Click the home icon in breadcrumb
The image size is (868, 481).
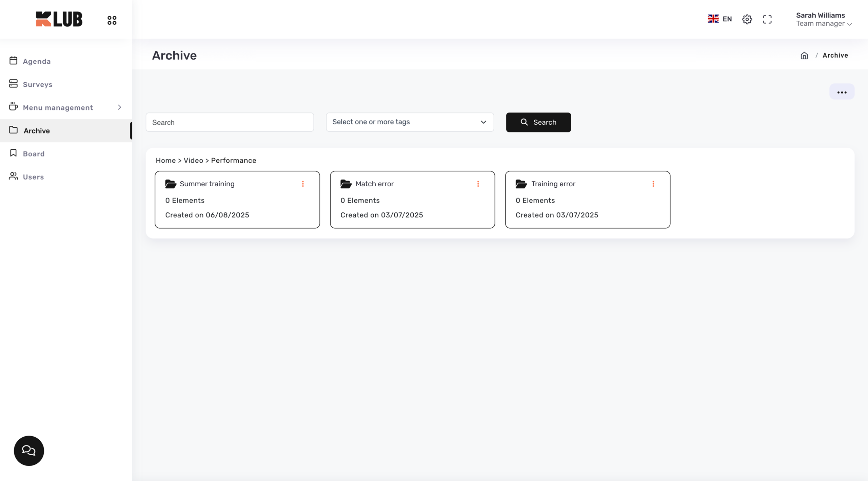(x=804, y=56)
